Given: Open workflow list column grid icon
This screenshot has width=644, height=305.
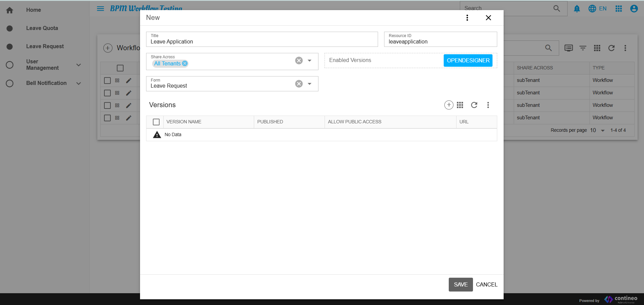Looking at the screenshot, I should [x=597, y=48].
